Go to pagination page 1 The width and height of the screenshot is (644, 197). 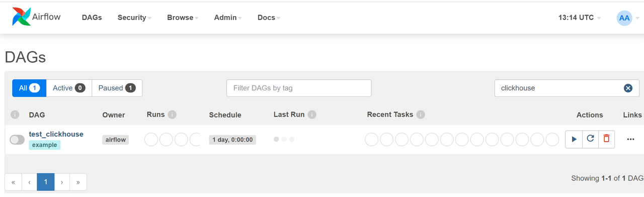pyautogui.click(x=45, y=182)
